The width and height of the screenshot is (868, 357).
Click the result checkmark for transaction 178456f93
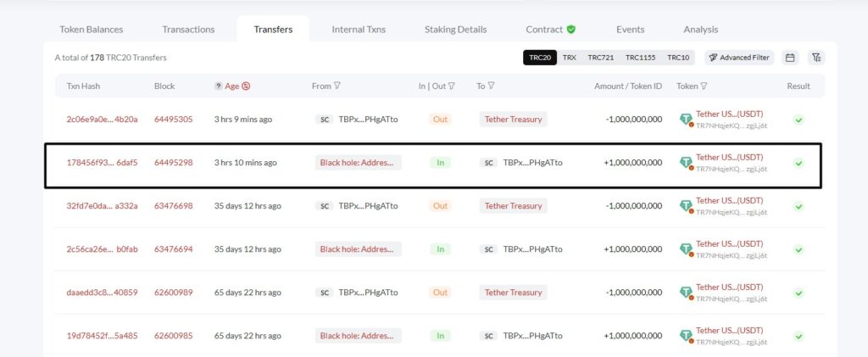(x=798, y=163)
